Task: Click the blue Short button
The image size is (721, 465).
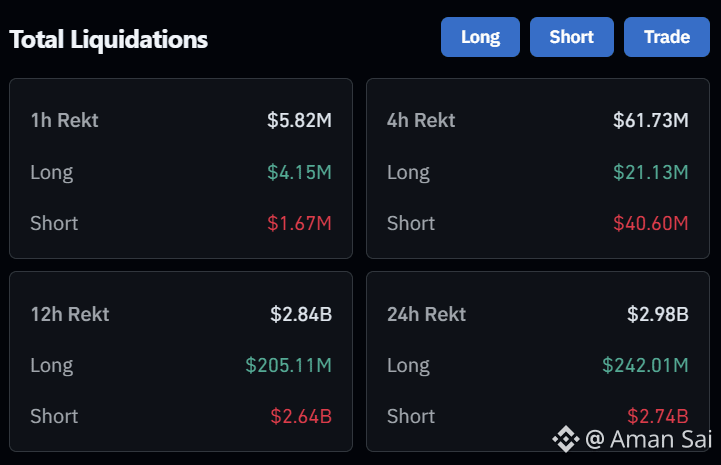Action: pyautogui.click(x=572, y=37)
